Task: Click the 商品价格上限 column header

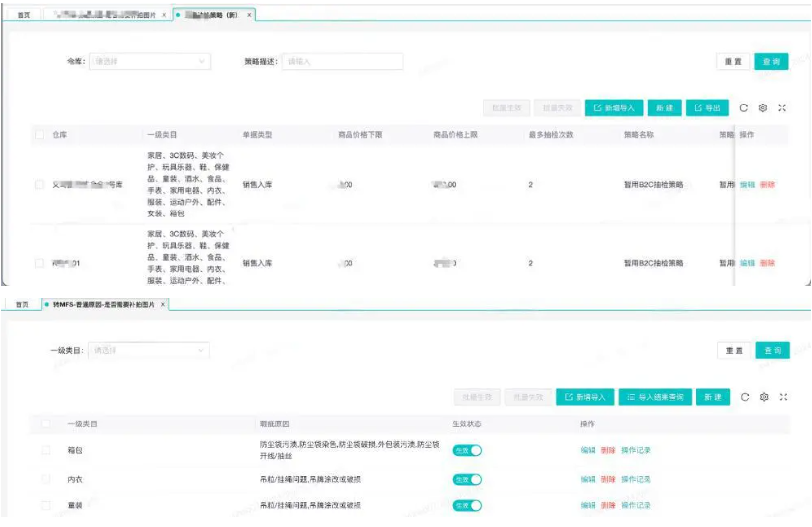Action: (456, 134)
